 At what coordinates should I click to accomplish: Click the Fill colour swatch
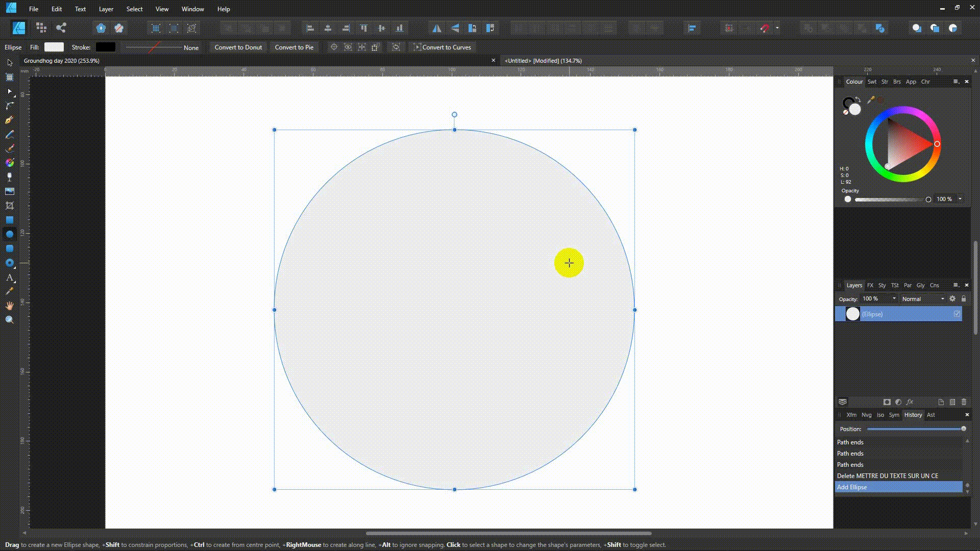(54, 47)
